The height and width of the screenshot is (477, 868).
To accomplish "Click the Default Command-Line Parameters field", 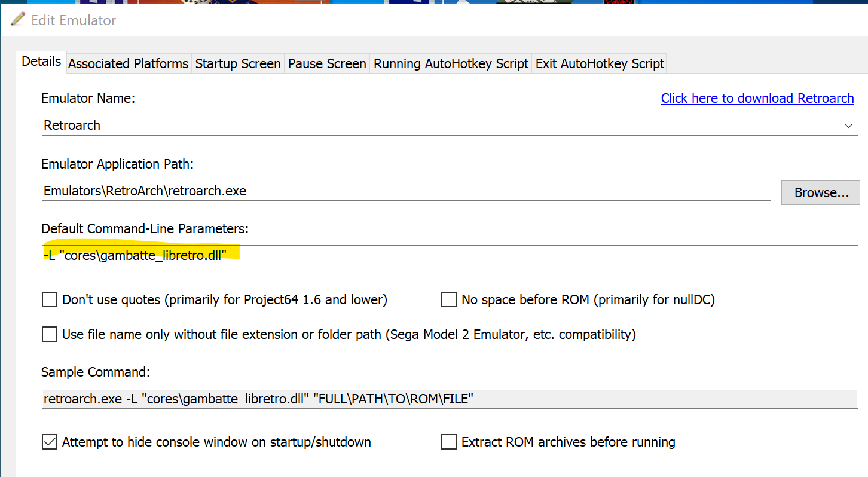I will pos(450,255).
